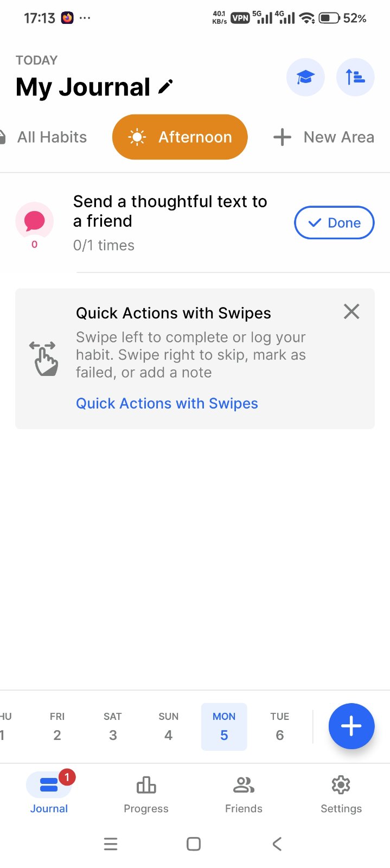Pick Tuesday 6 in the date strip
This screenshot has height=868, width=390.
coord(280,727)
